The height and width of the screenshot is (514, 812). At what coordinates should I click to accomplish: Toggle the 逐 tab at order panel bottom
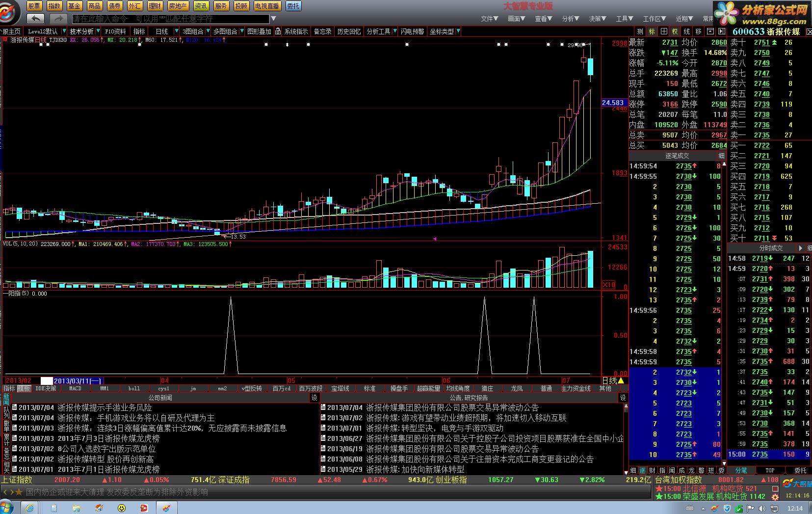point(642,470)
